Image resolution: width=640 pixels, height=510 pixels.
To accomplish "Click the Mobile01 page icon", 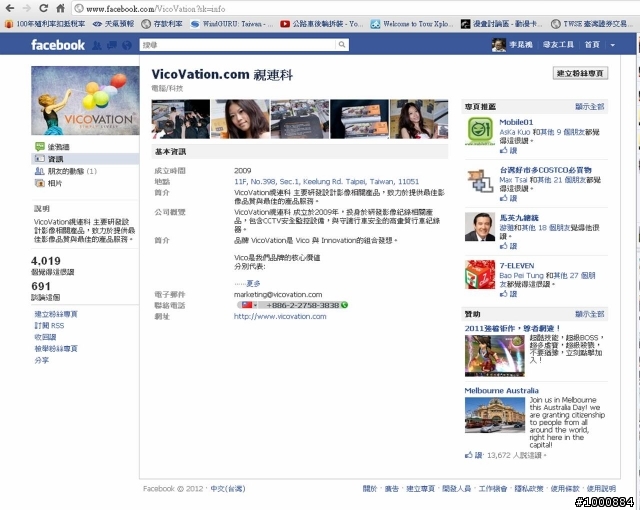I will [x=480, y=131].
